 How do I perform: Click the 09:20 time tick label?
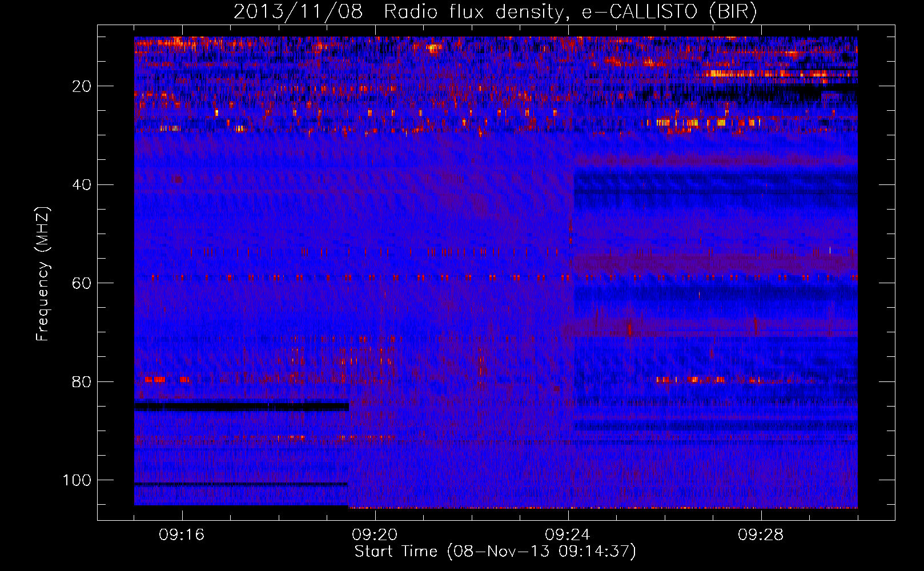pyautogui.click(x=375, y=535)
